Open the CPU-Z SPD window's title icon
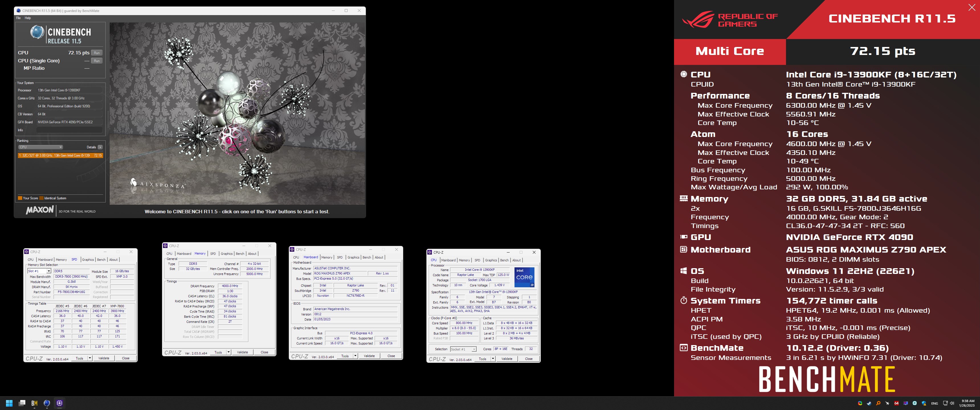Screen dimensions: 980x410 pos(26,252)
